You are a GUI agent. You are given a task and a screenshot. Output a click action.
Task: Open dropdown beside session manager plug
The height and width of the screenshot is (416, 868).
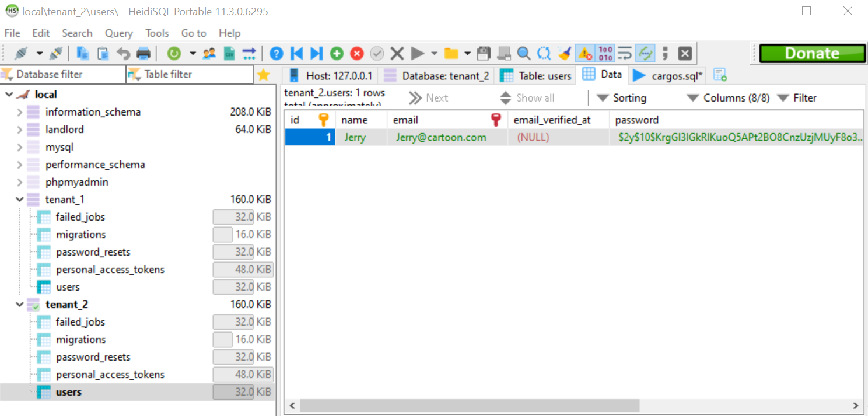[x=39, y=54]
